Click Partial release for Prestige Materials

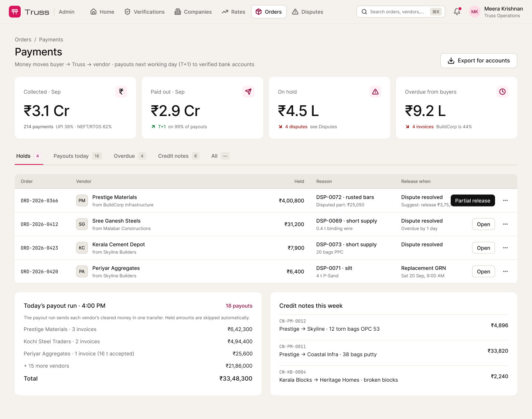[x=473, y=201]
